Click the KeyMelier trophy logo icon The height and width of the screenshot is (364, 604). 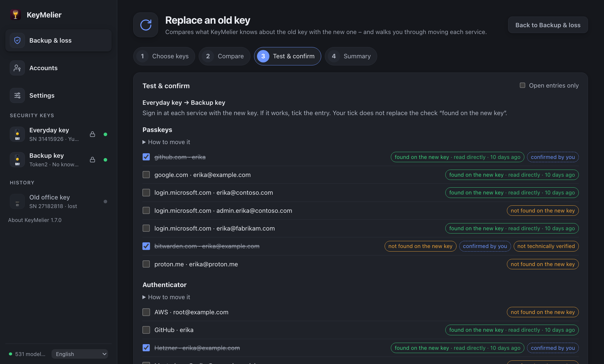click(x=15, y=15)
